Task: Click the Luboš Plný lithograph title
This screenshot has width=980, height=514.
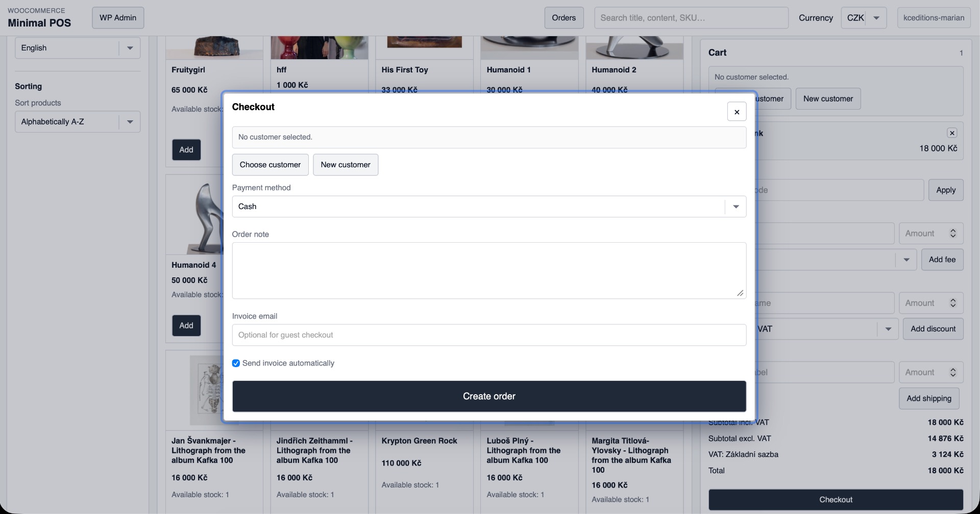Action: click(524, 451)
